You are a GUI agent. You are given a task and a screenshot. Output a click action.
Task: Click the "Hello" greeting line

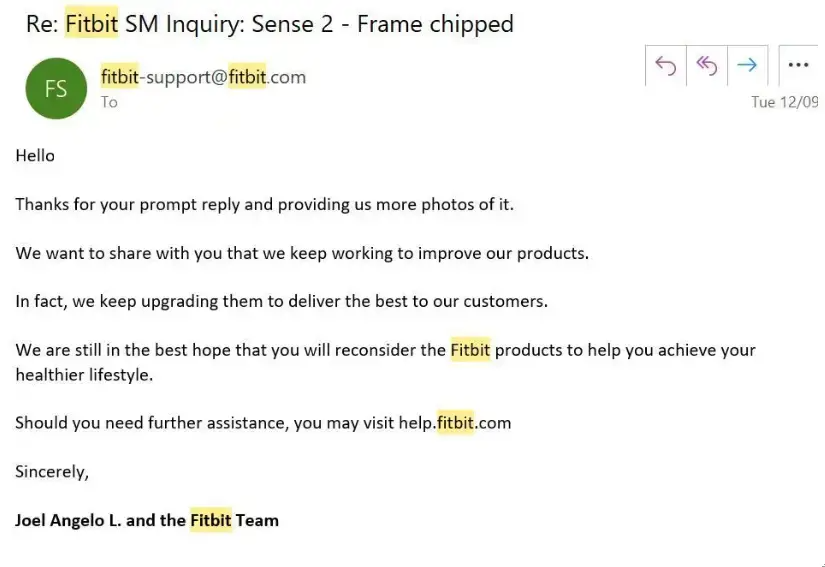35,156
